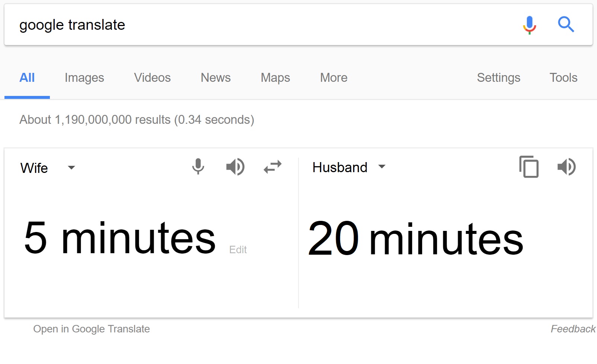Open search Settings

[498, 78]
